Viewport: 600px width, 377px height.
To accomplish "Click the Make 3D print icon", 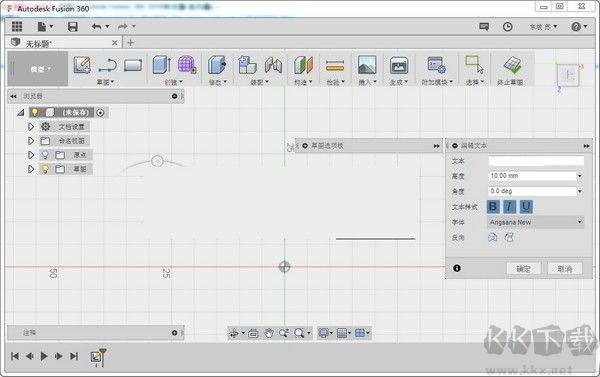I will tap(399, 65).
